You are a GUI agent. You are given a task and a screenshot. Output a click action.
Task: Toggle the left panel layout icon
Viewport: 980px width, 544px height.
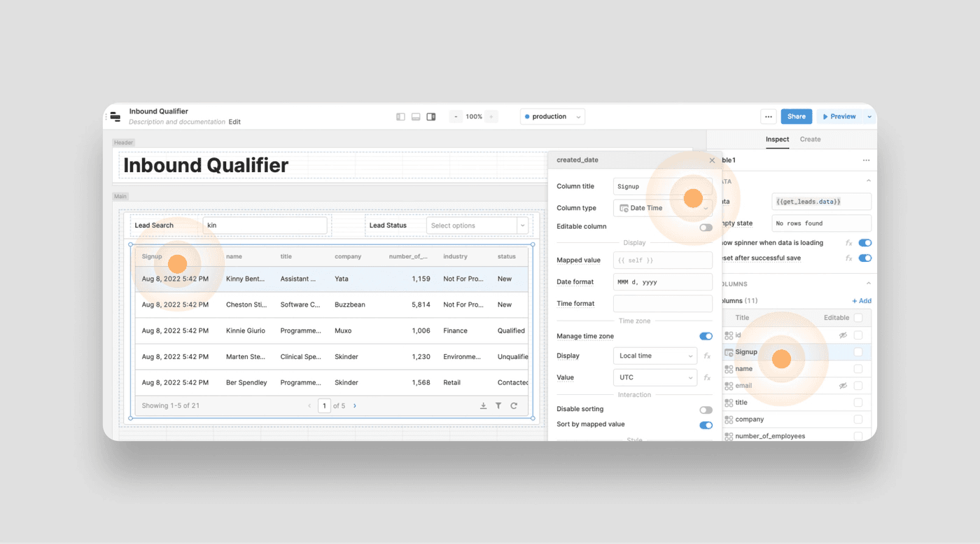click(x=400, y=117)
